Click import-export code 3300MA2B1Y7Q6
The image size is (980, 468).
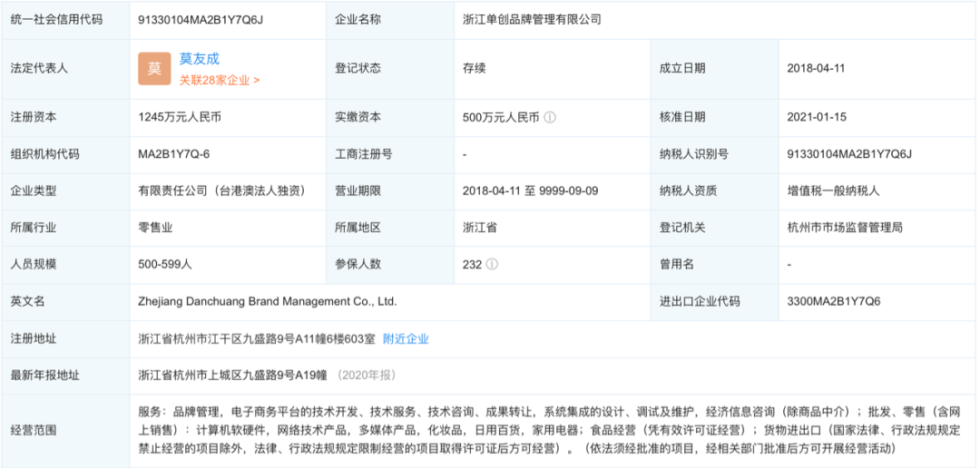click(x=834, y=301)
